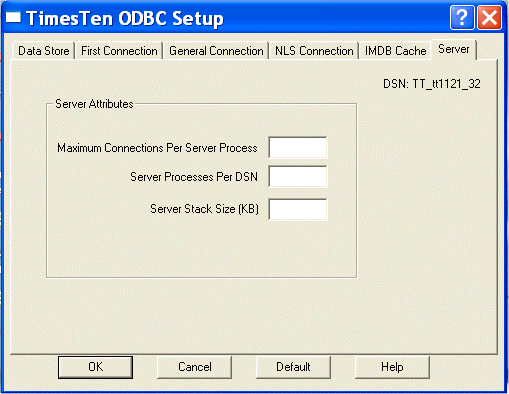Select the Server tab
Screen dimensions: 509x394
coord(454,49)
